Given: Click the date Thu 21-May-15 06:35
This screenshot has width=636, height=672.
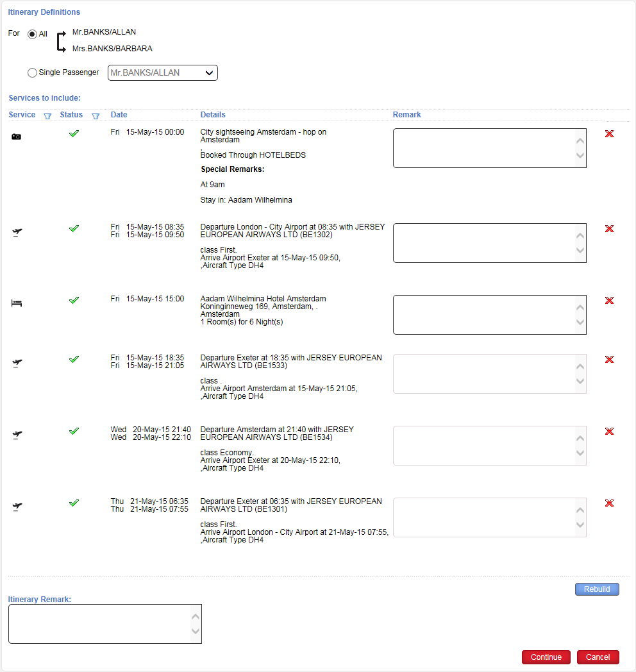Looking at the screenshot, I should tap(149, 501).
